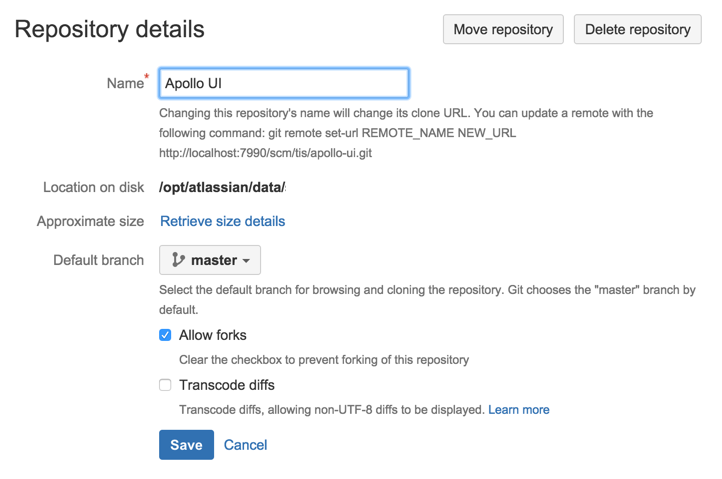
Task: Click the Allow forks label text
Action: pos(212,335)
